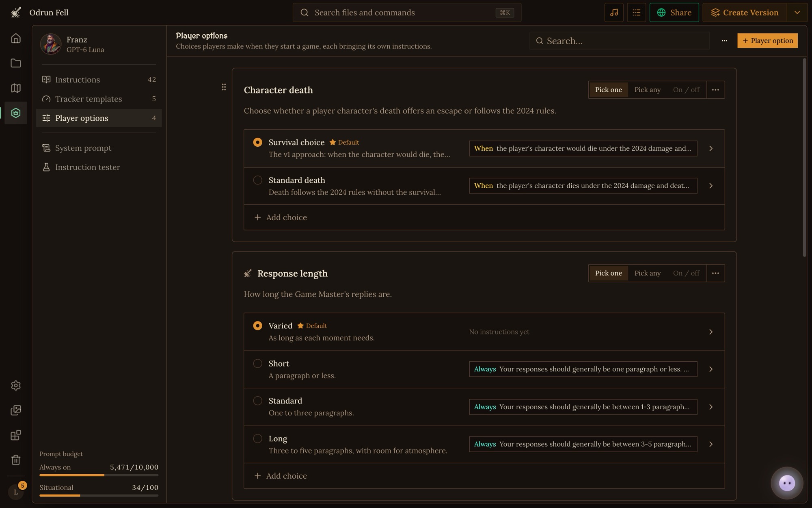Viewport: 812px width, 508px height.
Task: Expand the Long row chevron
Action: pyautogui.click(x=711, y=444)
